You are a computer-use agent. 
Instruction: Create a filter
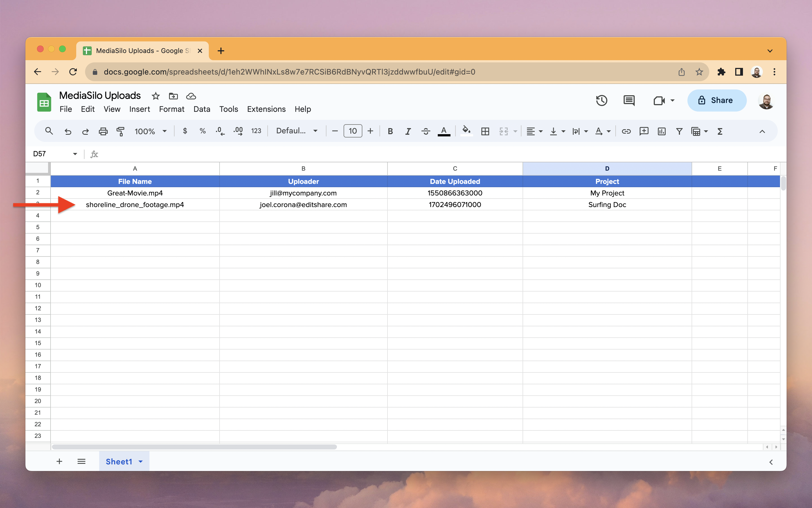[x=679, y=131]
